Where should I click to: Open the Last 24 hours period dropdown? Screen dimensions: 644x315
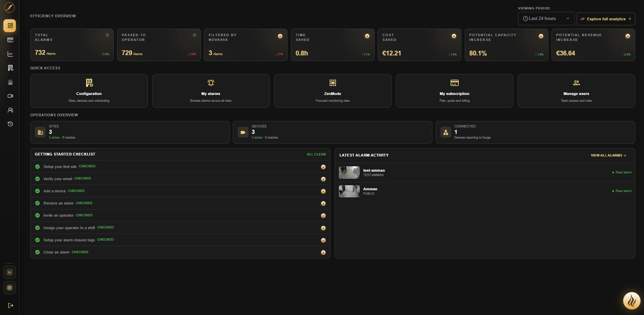point(546,19)
